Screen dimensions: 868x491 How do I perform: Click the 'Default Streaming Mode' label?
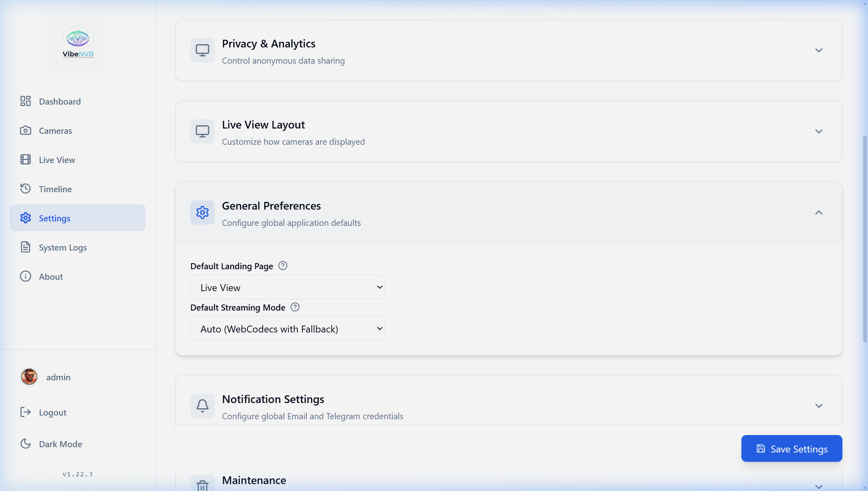tap(238, 307)
